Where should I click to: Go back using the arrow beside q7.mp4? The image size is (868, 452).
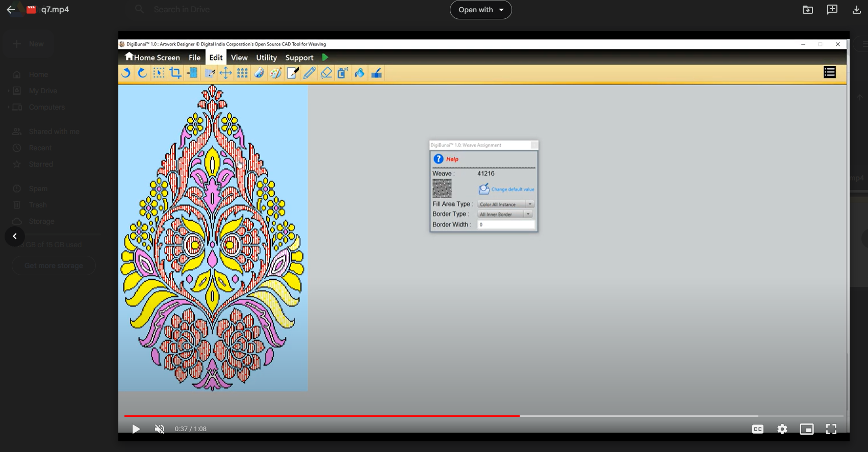(x=11, y=10)
